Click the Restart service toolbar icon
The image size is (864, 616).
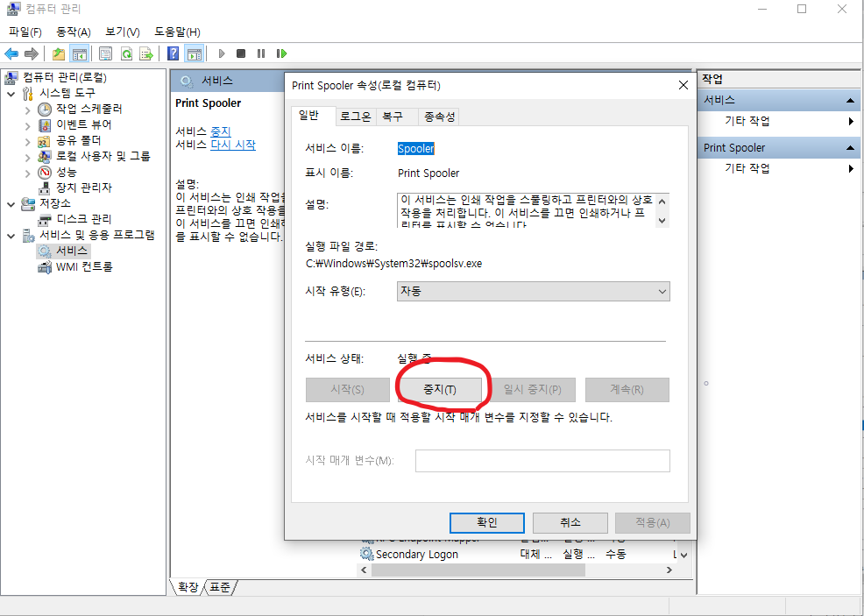point(281,53)
